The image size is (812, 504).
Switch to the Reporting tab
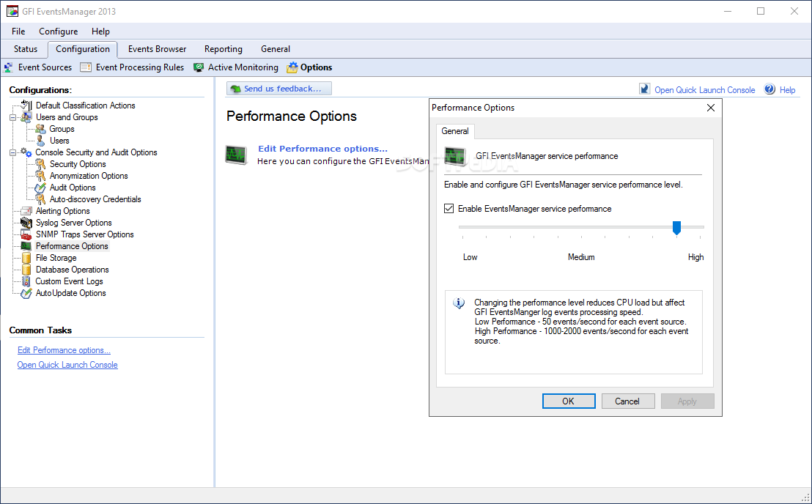coord(224,49)
